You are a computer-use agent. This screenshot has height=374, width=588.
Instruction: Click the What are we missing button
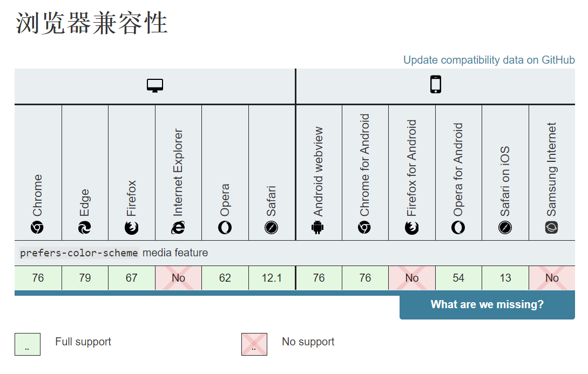pyautogui.click(x=487, y=304)
